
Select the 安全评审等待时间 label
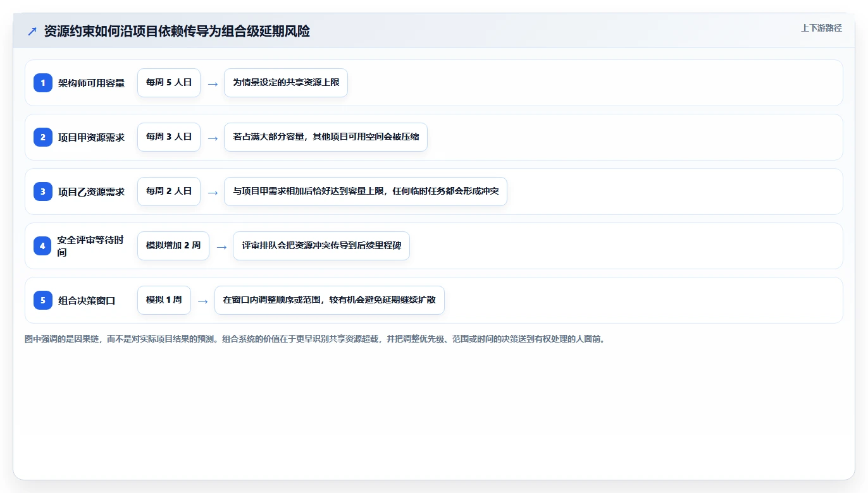[91, 246]
